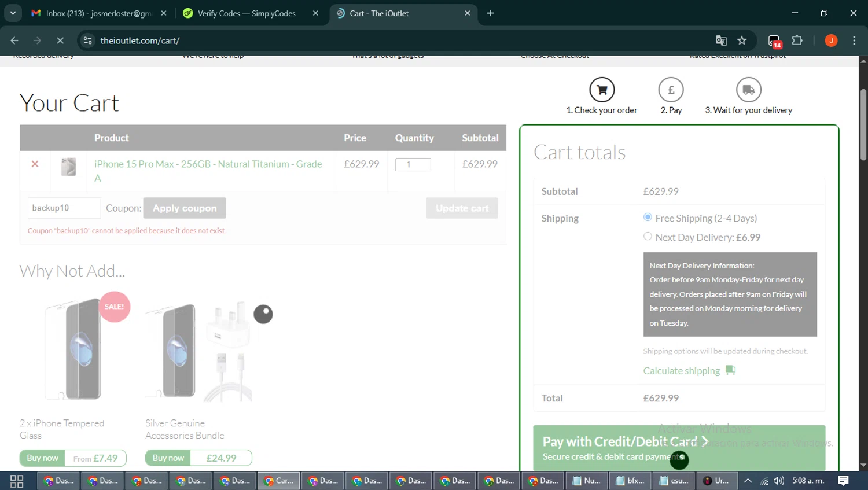The image size is (868, 490).
Task: Click the SALE badge on Tempered Glass
Action: (114, 307)
